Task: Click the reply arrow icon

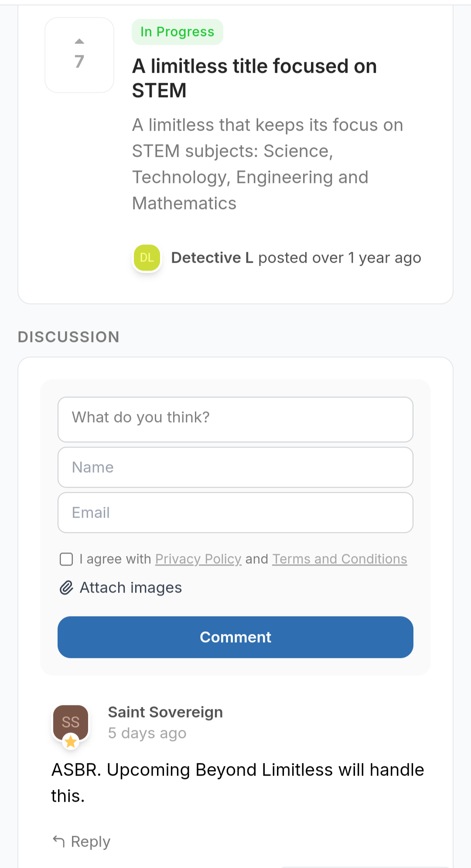Action: [59, 841]
